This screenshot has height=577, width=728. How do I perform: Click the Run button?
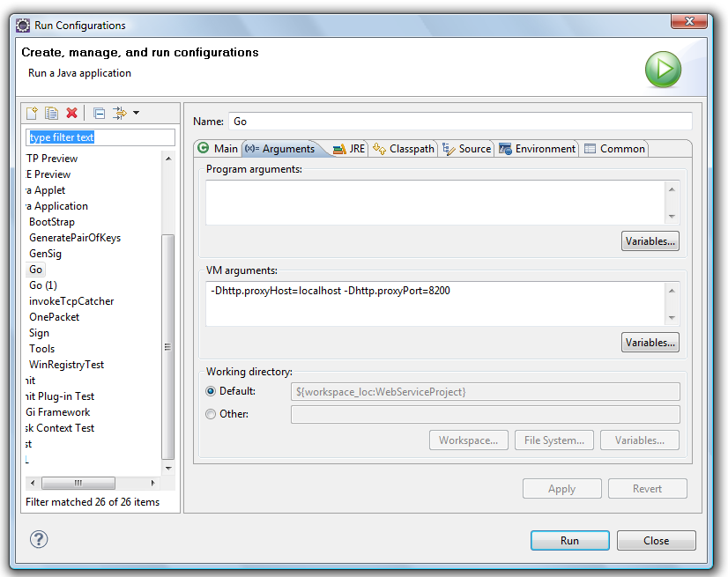tap(569, 540)
